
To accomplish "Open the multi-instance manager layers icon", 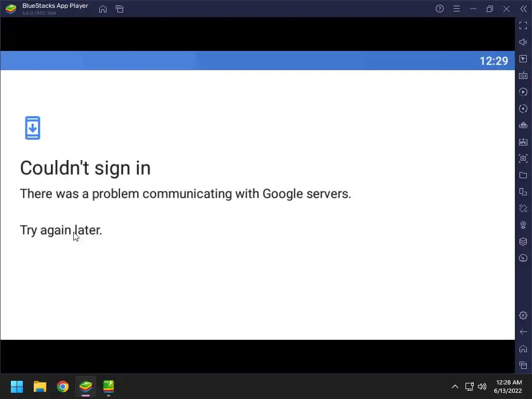I will tap(523, 242).
